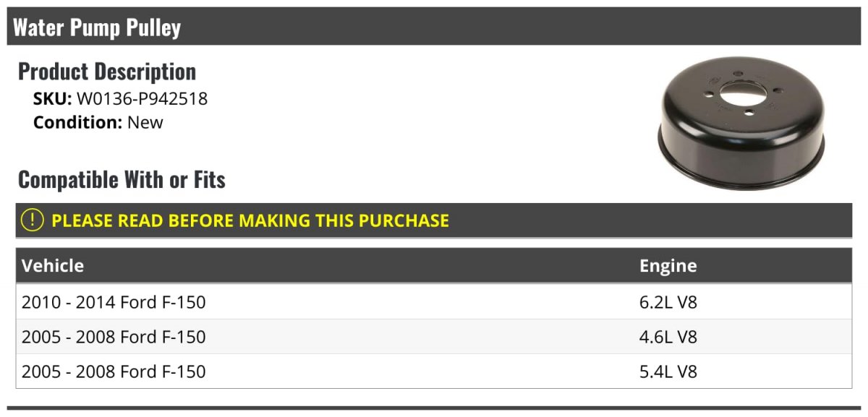
Task: Click the 6.2L V8 engine cell
Action: [668, 302]
